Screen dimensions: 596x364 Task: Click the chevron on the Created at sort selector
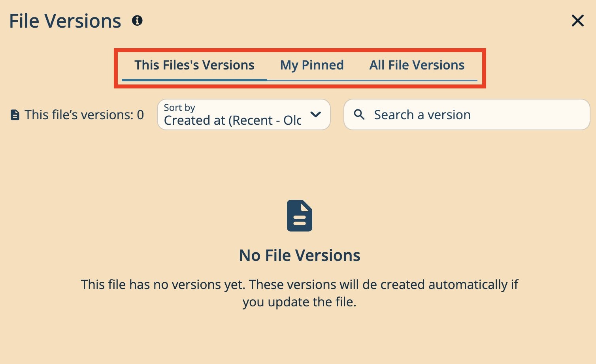[x=316, y=114]
